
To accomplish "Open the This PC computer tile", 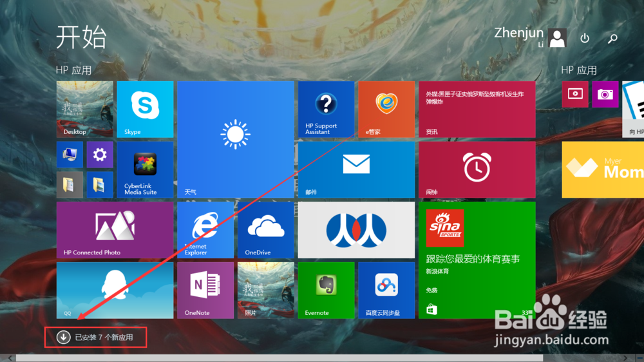I will (x=70, y=155).
